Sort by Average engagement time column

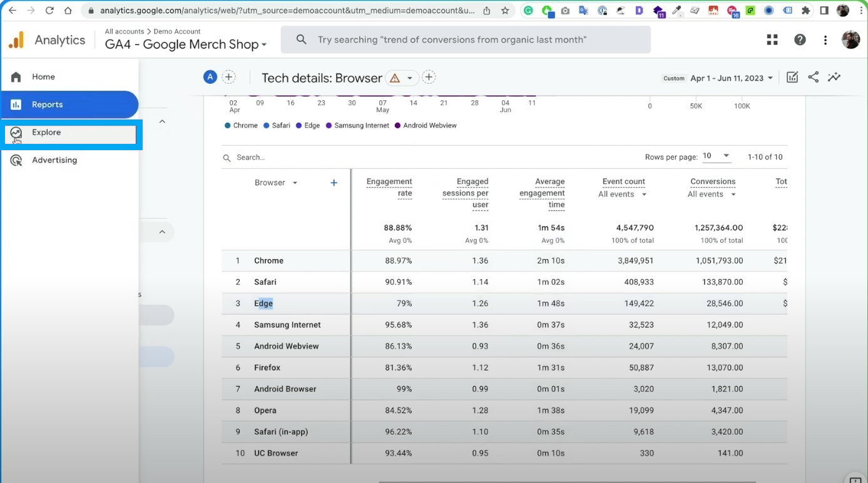click(542, 193)
